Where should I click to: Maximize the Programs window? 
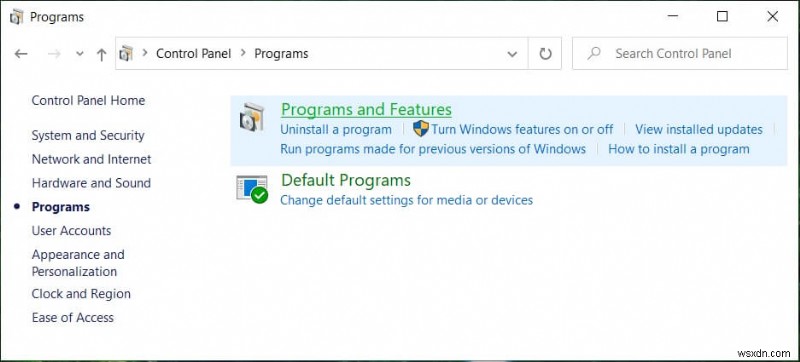pos(722,16)
